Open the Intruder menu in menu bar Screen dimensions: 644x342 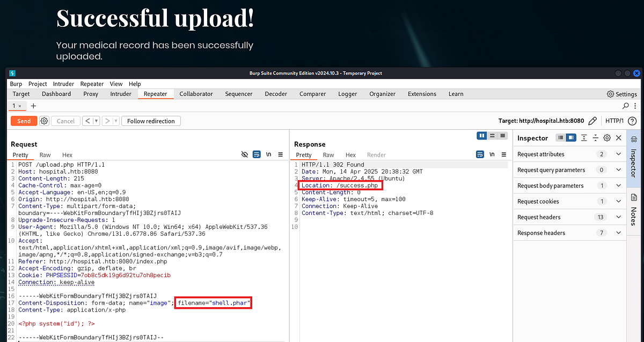point(64,84)
